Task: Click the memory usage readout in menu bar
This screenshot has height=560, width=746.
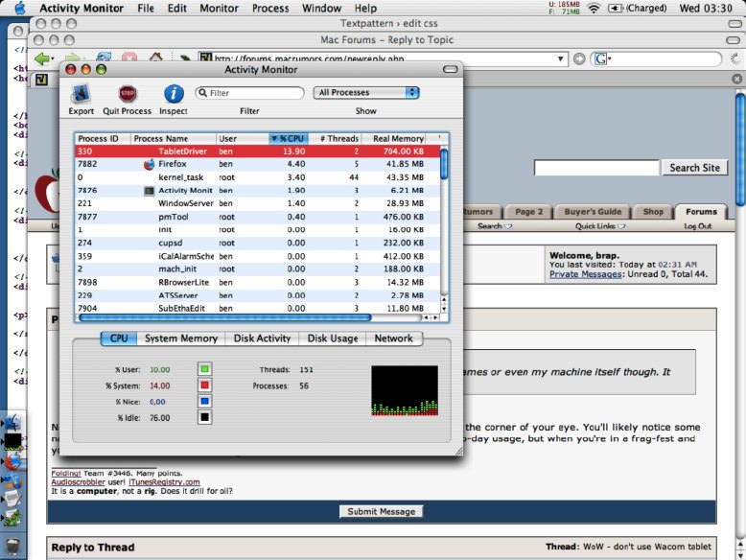Action: tap(564, 8)
